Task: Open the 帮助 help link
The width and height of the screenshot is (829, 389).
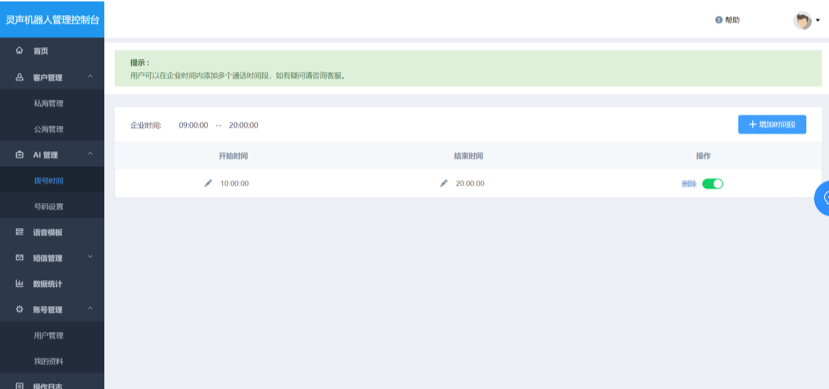Action: tap(727, 20)
